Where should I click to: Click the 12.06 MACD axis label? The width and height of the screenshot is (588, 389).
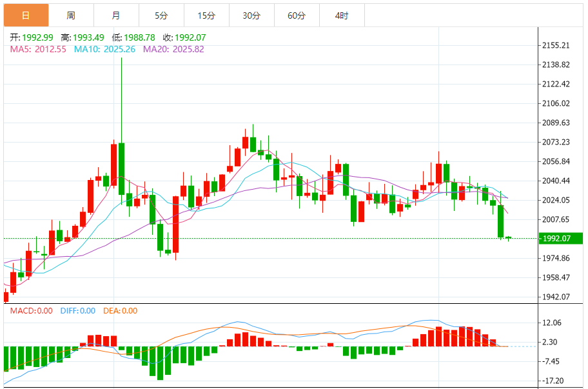[x=552, y=323]
